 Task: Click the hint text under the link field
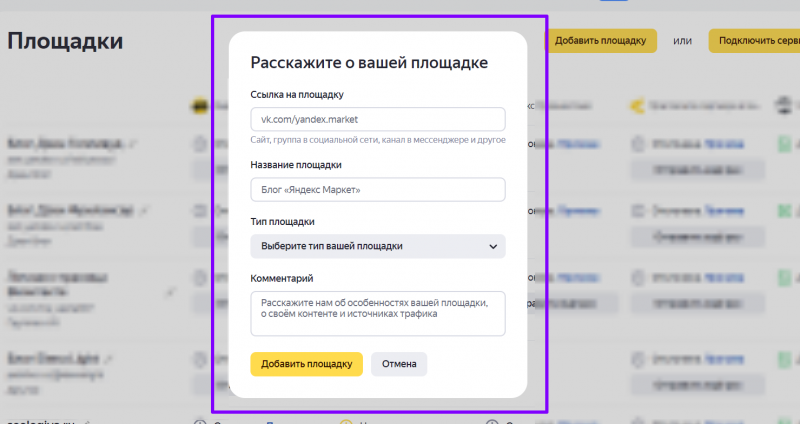(x=378, y=140)
